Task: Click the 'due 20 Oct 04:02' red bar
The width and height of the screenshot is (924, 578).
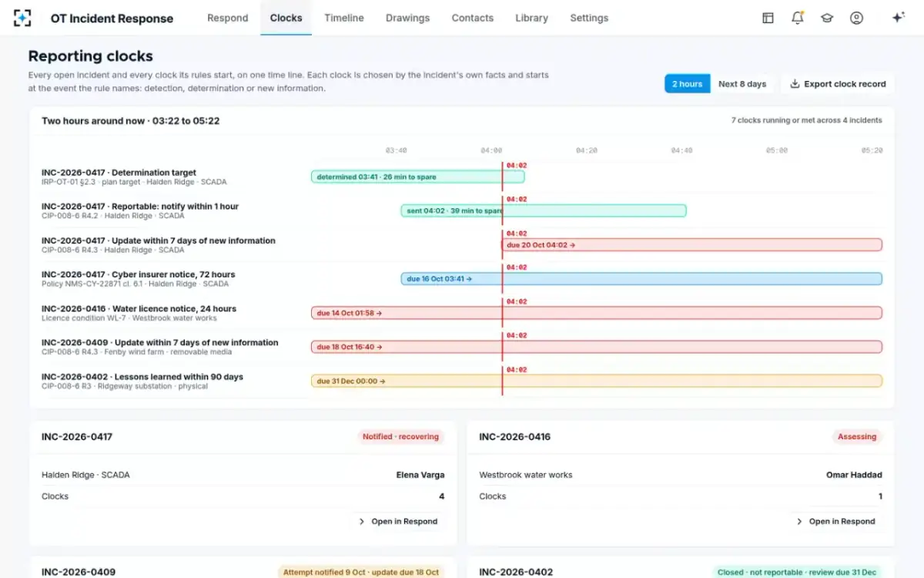Action: (692, 245)
